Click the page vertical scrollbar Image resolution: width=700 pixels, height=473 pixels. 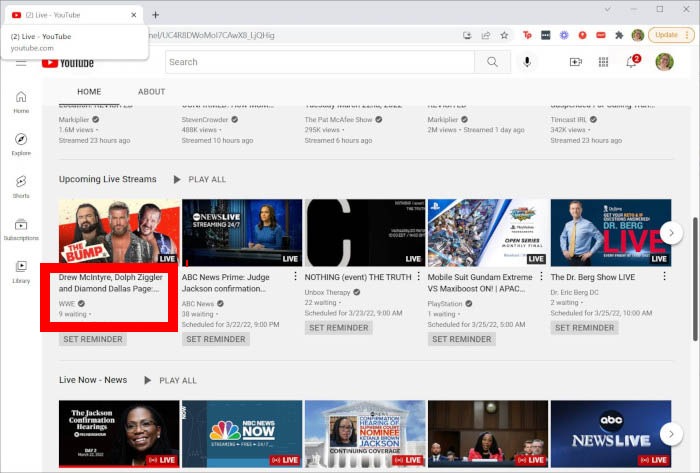click(695, 279)
